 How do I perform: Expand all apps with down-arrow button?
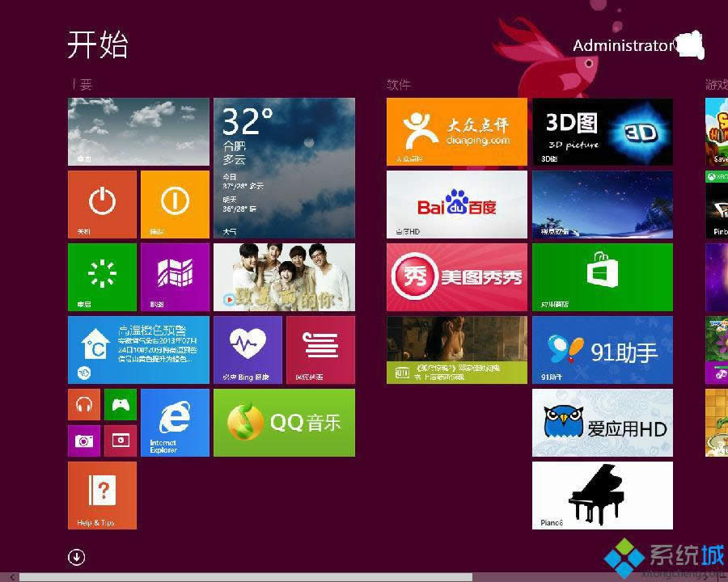coord(77,557)
